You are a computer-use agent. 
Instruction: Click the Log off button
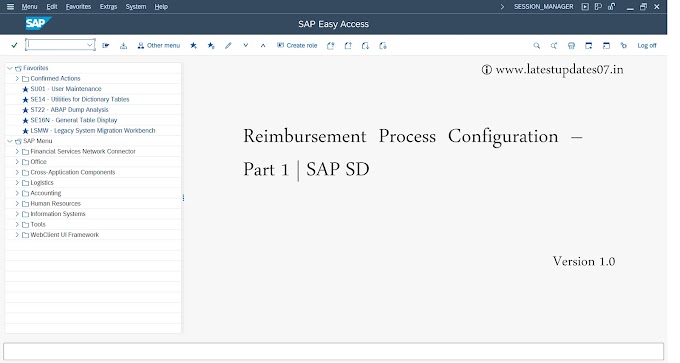tap(647, 46)
